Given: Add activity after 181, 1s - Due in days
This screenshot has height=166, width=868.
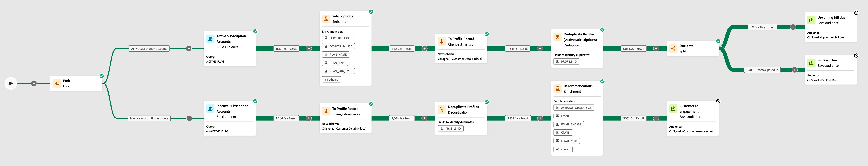Looking at the screenshot, I should pyautogui.click(x=793, y=27).
